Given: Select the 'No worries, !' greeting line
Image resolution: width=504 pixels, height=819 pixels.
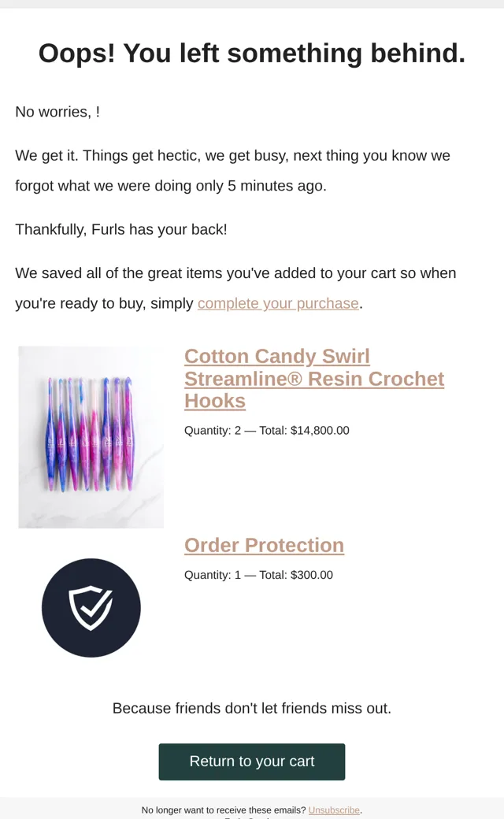Looking at the screenshot, I should pyautogui.click(x=57, y=112).
